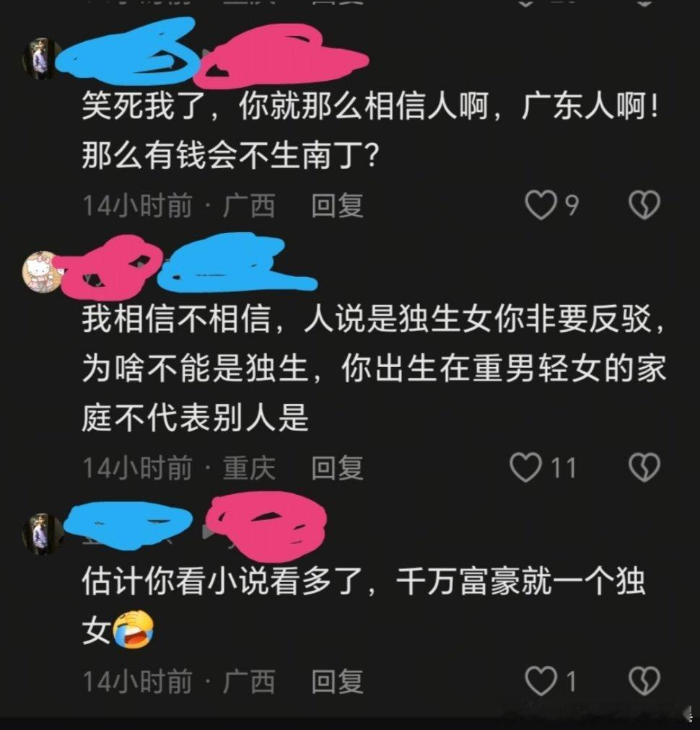This screenshot has height=730, width=700.
Task: Reply to the 独生女 Chongqing comment
Action: (x=338, y=467)
